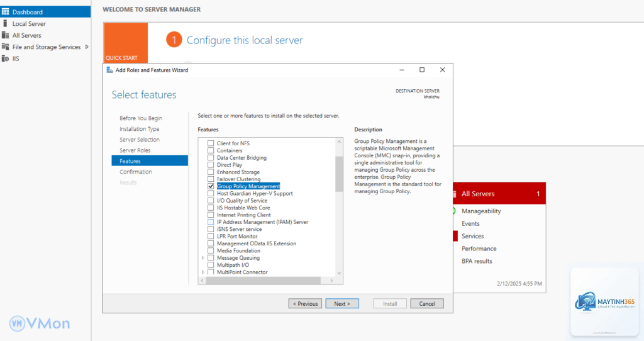This screenshot has height=341, width=644.
Task: Go to Before You Begin step
Action: click(x=141, y=118)
